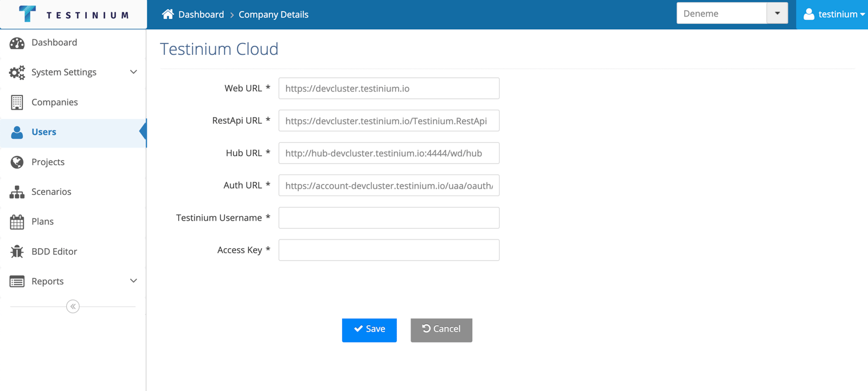Click the Web URL label

[x=247, y=88]
